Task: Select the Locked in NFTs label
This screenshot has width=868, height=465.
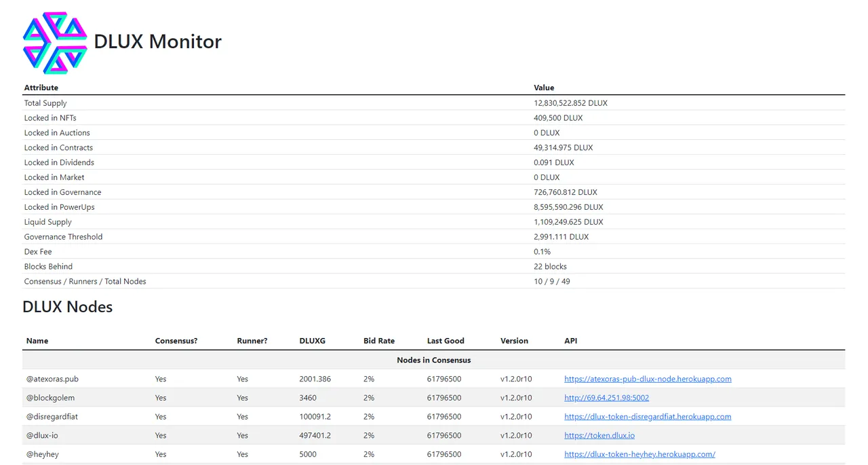Action: pyautogui.click(x=50, y=118)
